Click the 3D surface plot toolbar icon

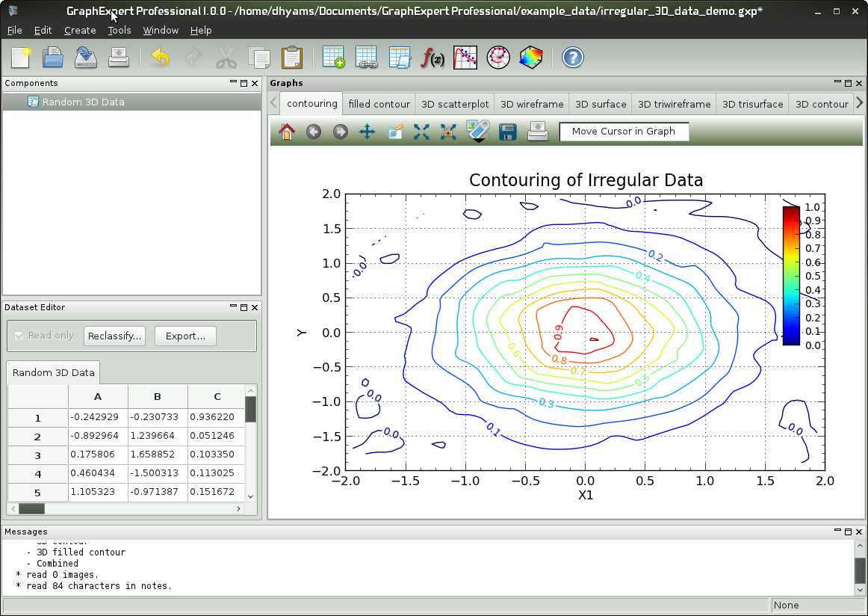(x=531, y=58)
